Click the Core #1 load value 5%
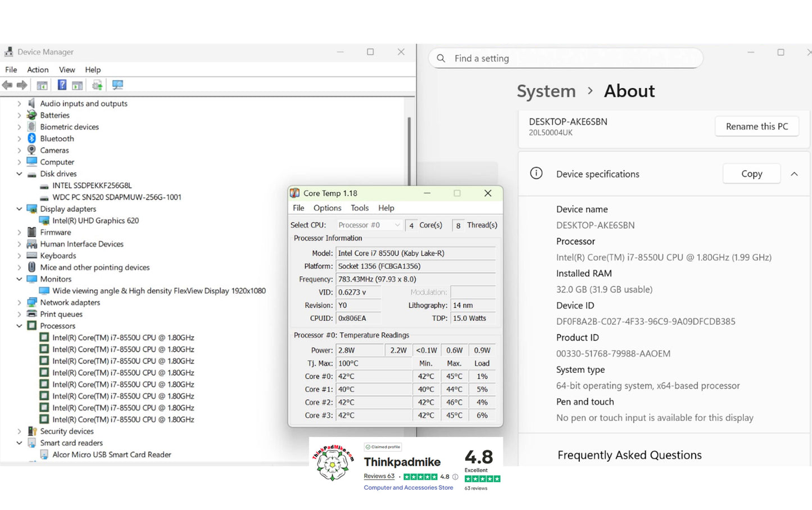The height and width of the screenshot is (510, 812). tap(482, 389)
